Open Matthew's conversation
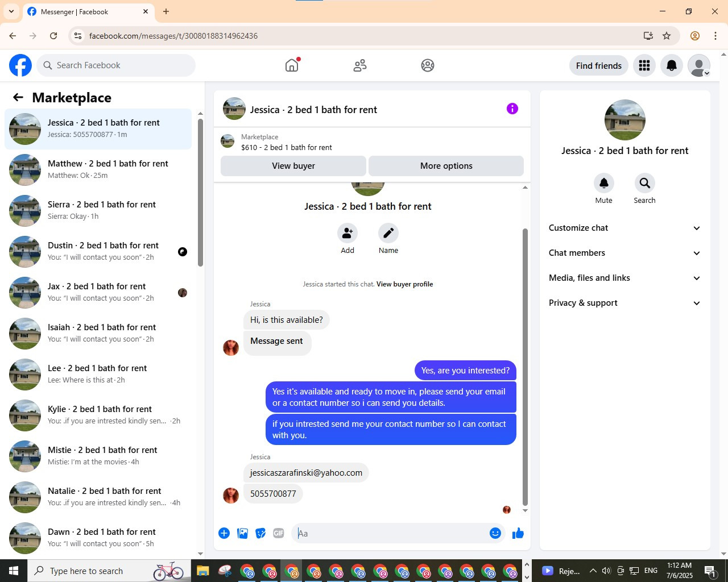The height and width of the screenshot is (582, 728). (98, 170)
